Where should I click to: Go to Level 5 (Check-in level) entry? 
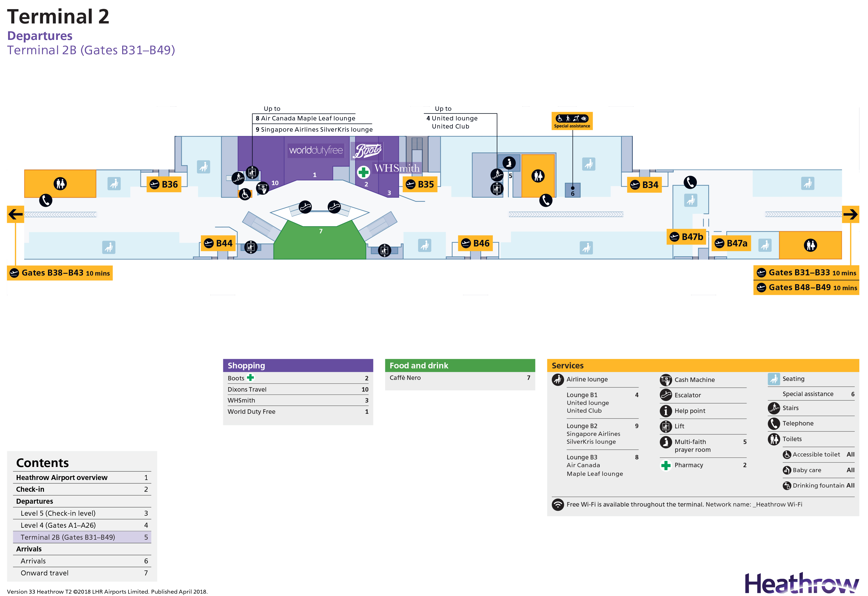pyautogui.click(x=82, y=513)
